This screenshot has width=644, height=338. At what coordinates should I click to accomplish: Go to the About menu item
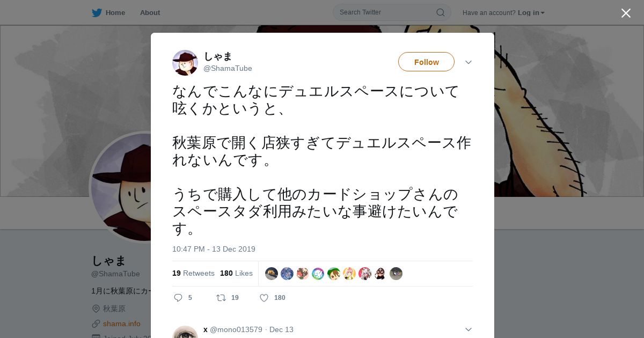(150, 12)
